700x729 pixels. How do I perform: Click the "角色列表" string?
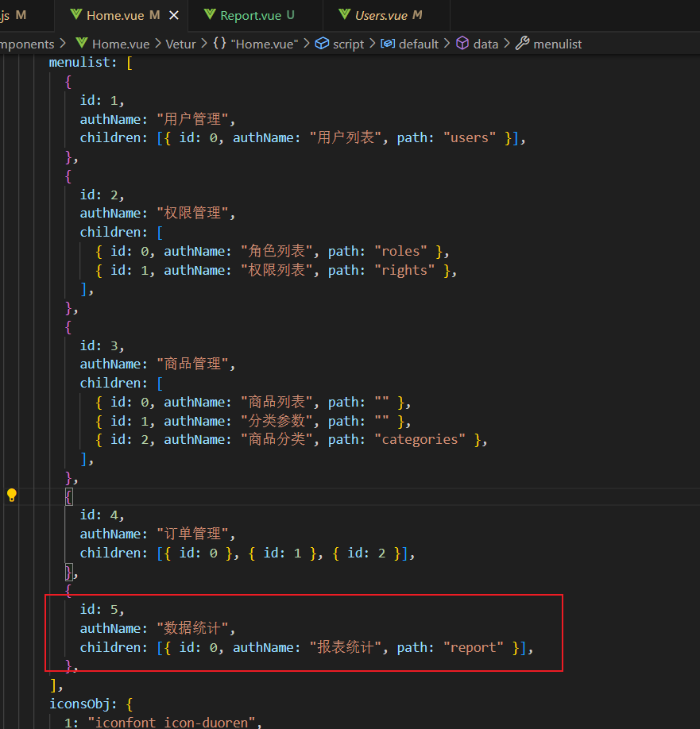pos(277,251)
